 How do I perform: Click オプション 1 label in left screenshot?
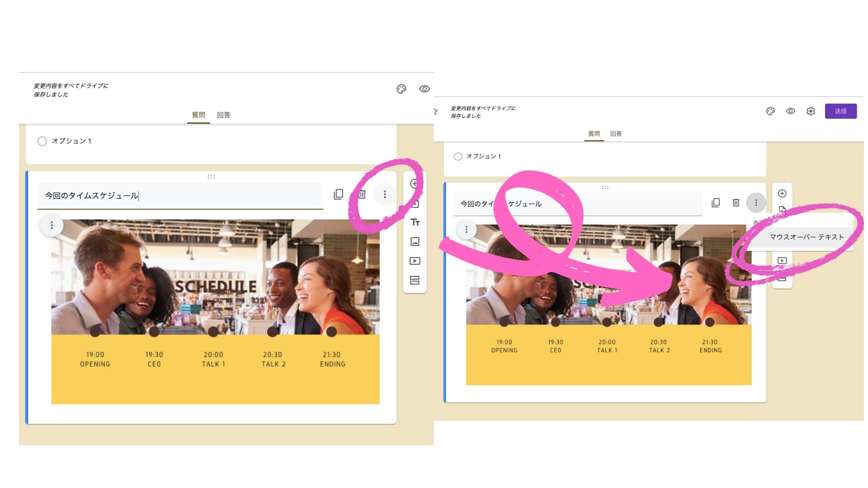tap(71, 141)
